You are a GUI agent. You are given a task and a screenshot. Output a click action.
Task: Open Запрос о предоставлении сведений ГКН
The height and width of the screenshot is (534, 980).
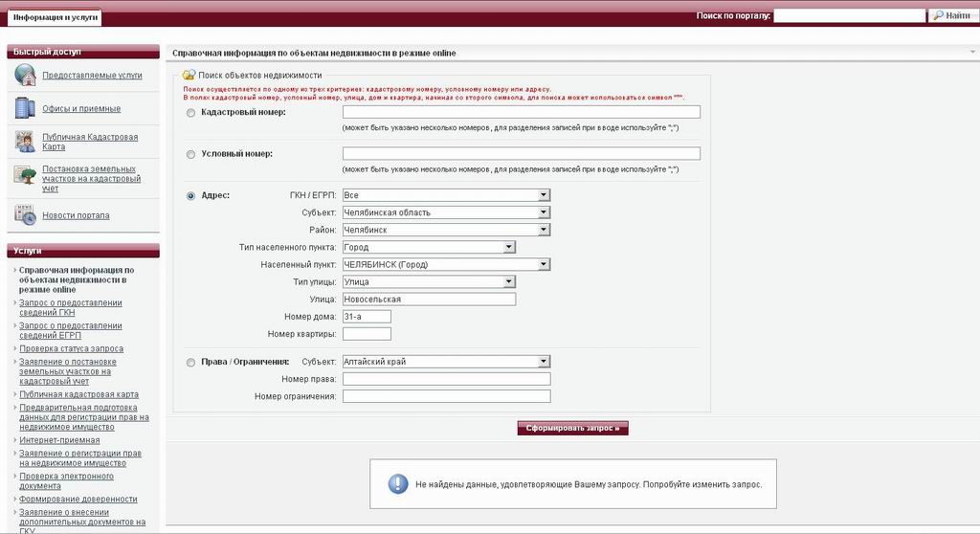tap(70, 307)
